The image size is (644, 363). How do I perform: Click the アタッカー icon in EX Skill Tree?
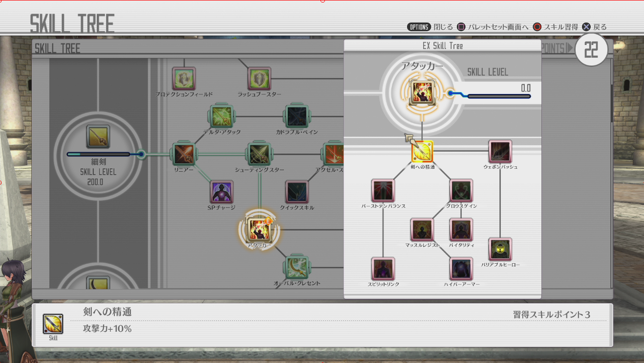[422, 92]
